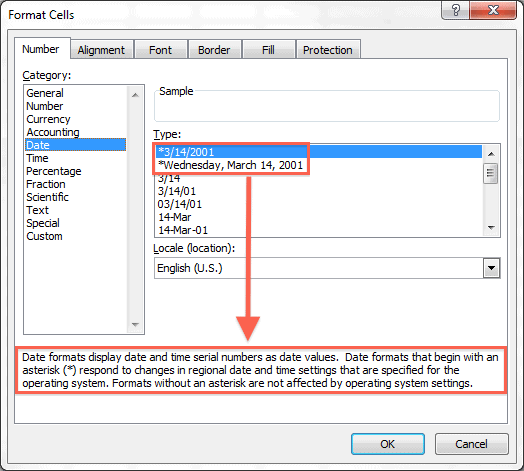Image resolution: width=524 pixels, height=471 pixels.
Task: Close the Format Cells dialog
Action: [x=493, y=10]
